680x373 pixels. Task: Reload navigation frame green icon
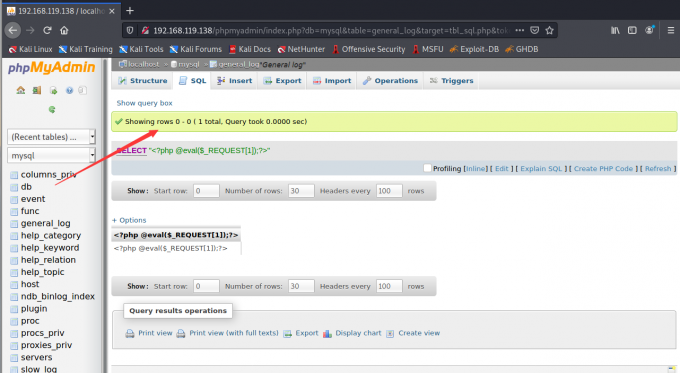52,109
